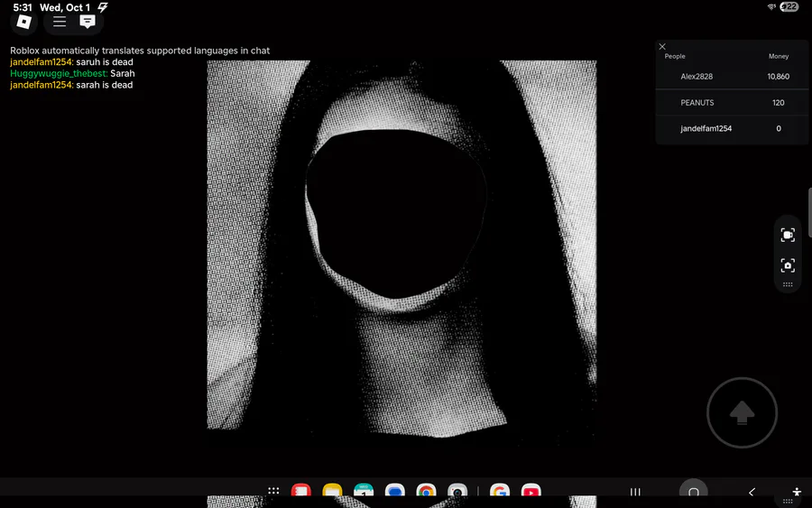Open the app drawer grid icon

(x=273, y=492)
